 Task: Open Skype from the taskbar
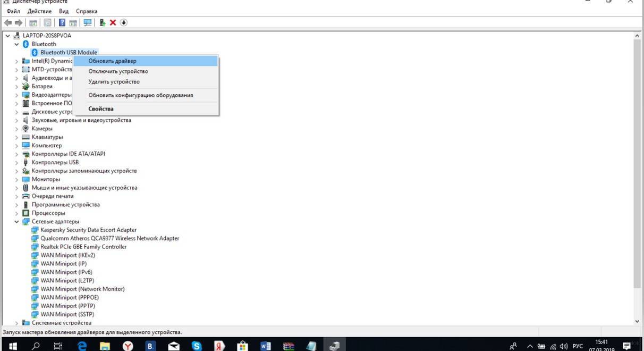coord(197,346)
